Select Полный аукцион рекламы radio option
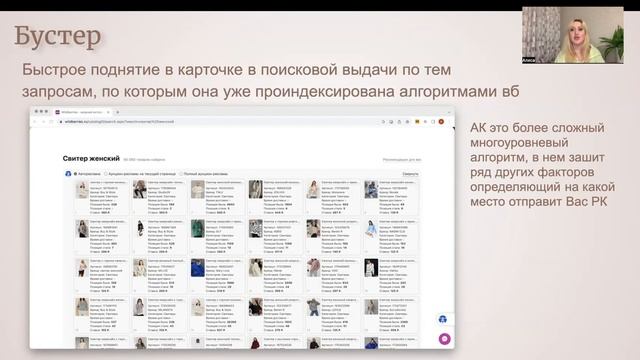640x360 pixels. (x=204, y=174)
